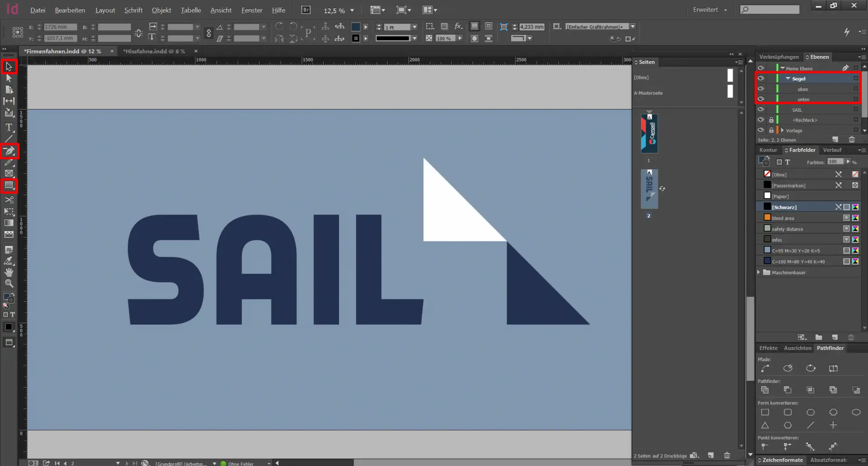Pick the Scissors tool
This screenshot has height=466, width=868.
pos(9,200)
